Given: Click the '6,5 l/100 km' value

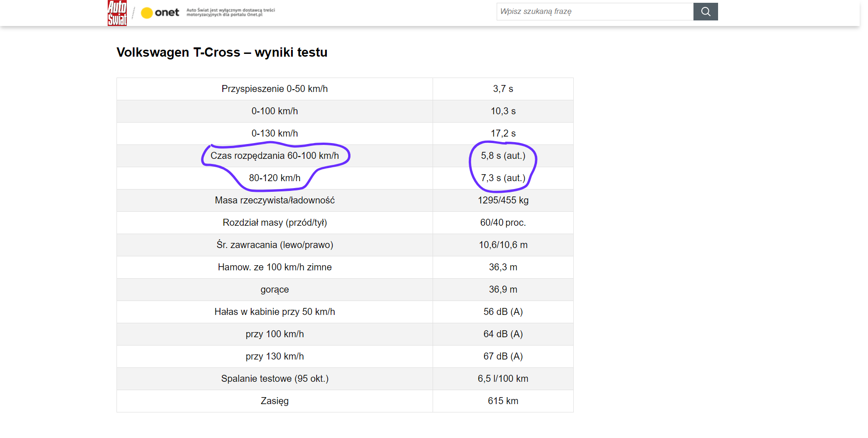Looking at the screenshot, I should click(503, 379).
